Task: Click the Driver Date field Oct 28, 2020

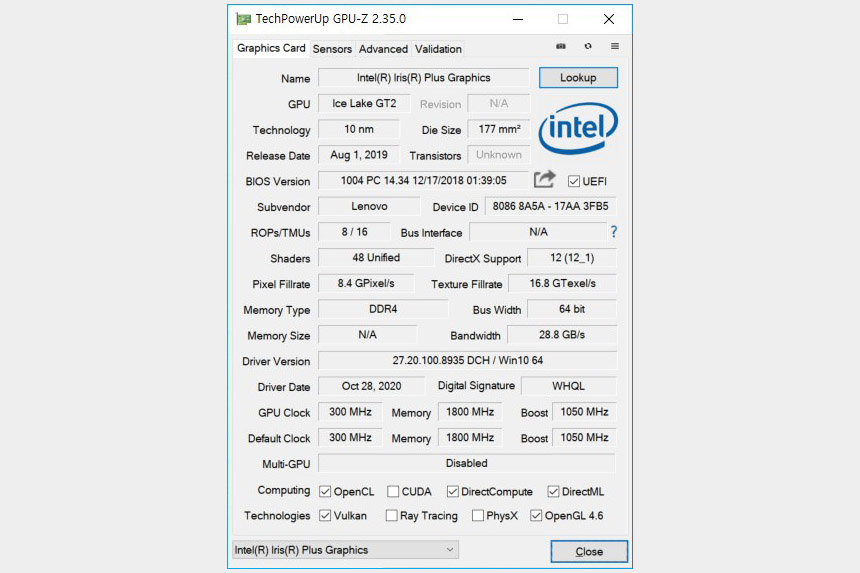Action: click(371, 386)
